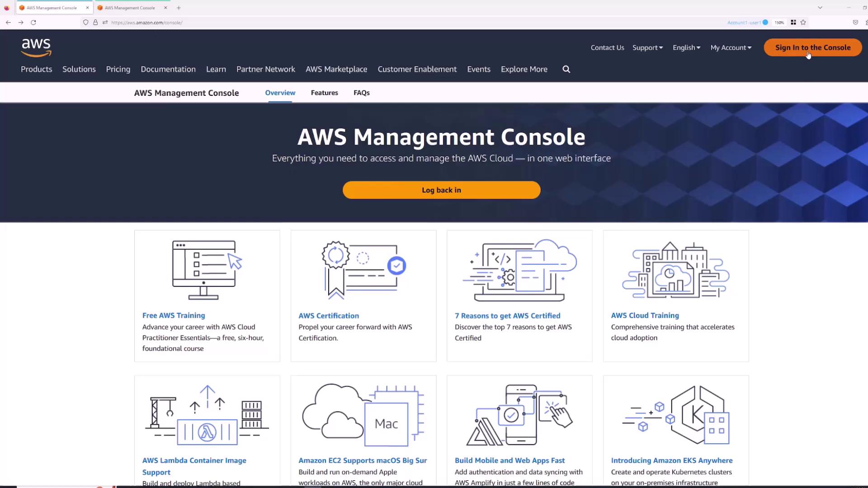The image size is (868, 488).
Task: Open site search with the magnifier icon
Action: [566, 69]
